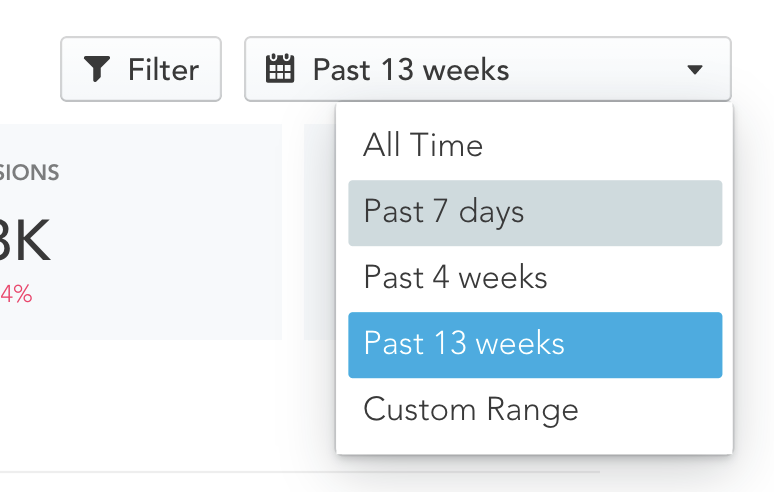Click the Sessions metric card label
Viewport: 774px width, 492px height.
29,173
